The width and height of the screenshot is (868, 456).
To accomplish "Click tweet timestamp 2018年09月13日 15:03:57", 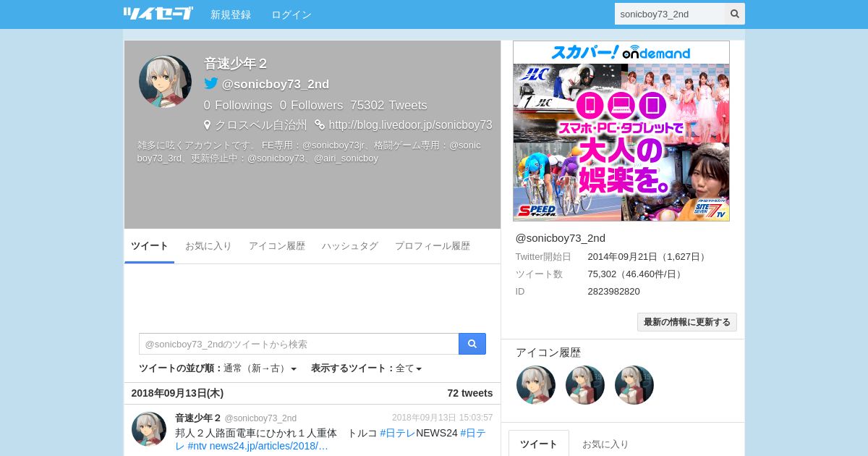I will 443,418.
